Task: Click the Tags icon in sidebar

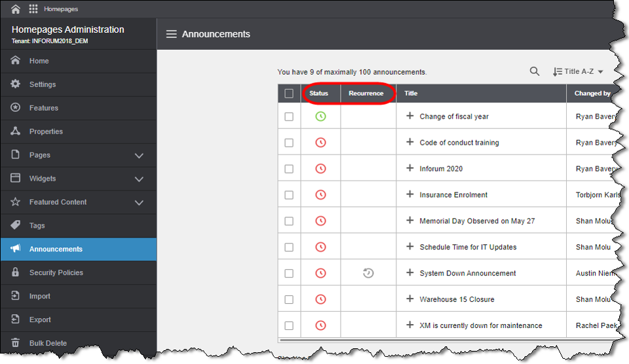Action: click(15, 225)
